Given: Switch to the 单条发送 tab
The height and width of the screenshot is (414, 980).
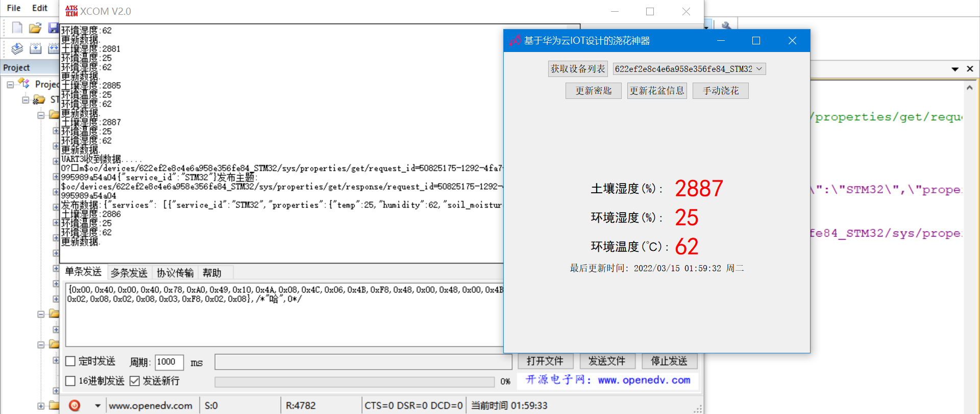Looking at the screenshot, I should coord(83,272).
